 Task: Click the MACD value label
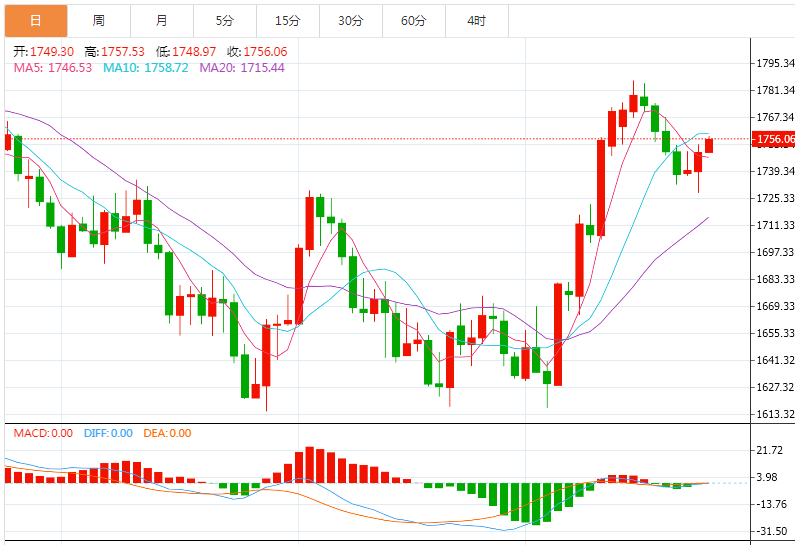tap(43, 433)
